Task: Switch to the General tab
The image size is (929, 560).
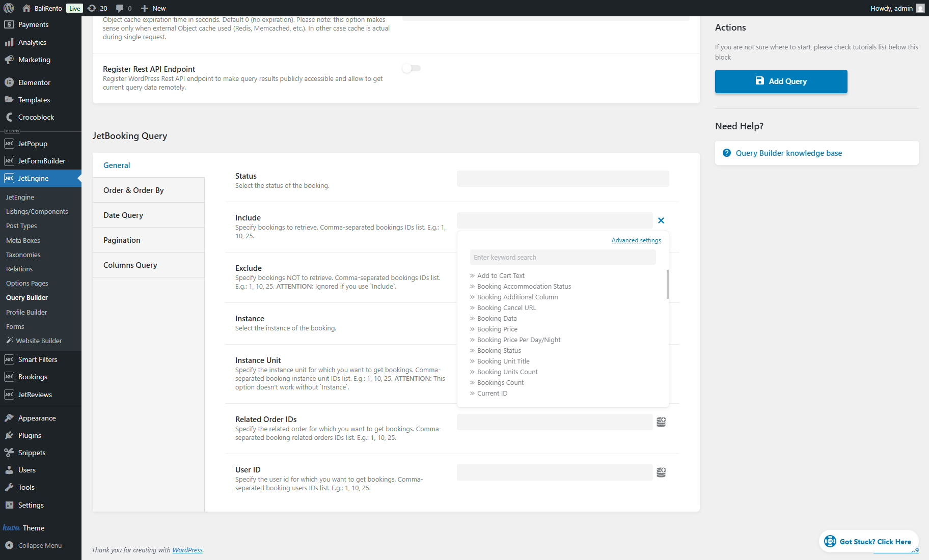Action: click(149, 165)
